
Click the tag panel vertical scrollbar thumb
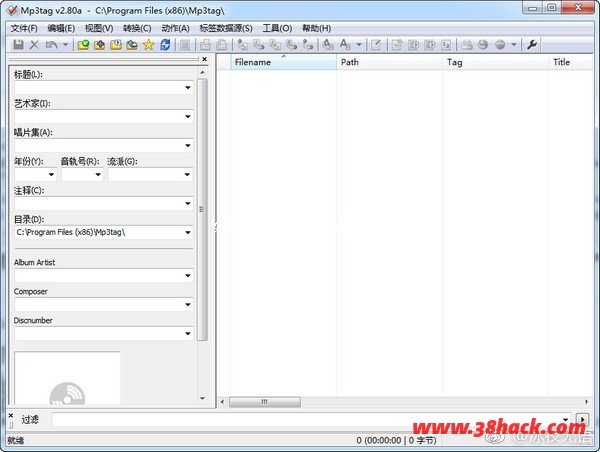point(202,209)
